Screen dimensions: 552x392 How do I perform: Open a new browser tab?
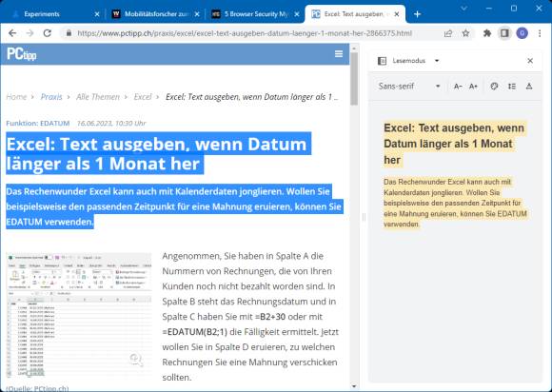417,14
